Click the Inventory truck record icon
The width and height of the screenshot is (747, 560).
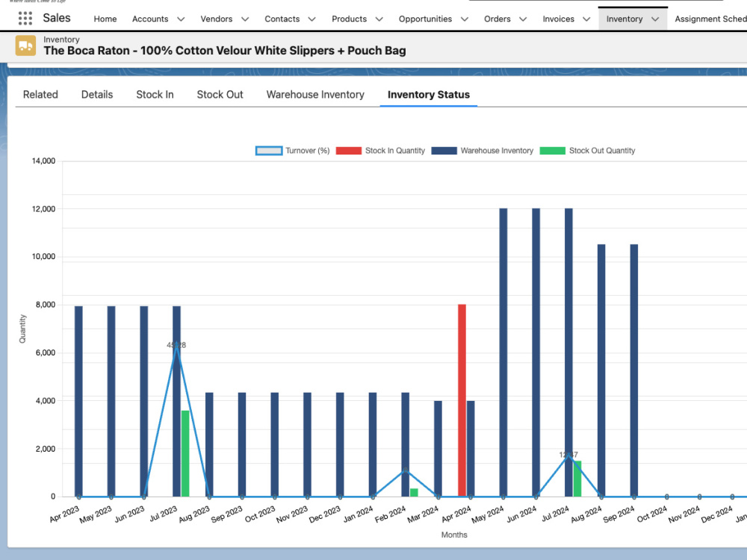coord(25,46)
